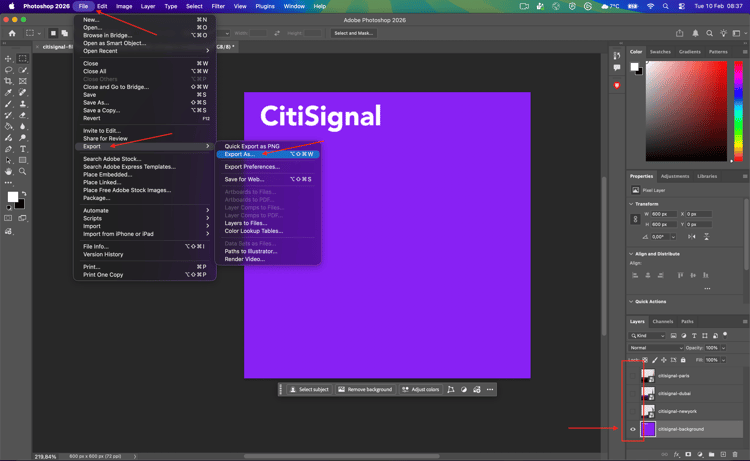Add layer style via fx icon

click(676, 454)
